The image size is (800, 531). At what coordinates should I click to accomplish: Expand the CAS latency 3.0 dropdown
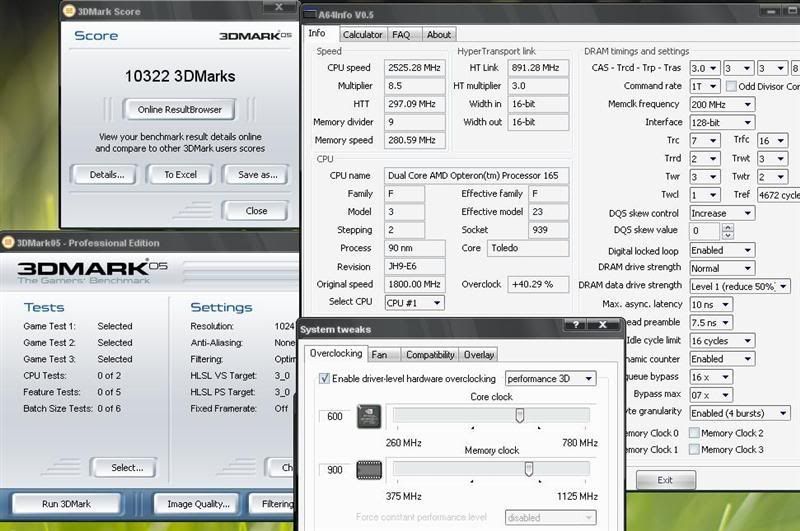pyautogui.click(x=705, y=68)
